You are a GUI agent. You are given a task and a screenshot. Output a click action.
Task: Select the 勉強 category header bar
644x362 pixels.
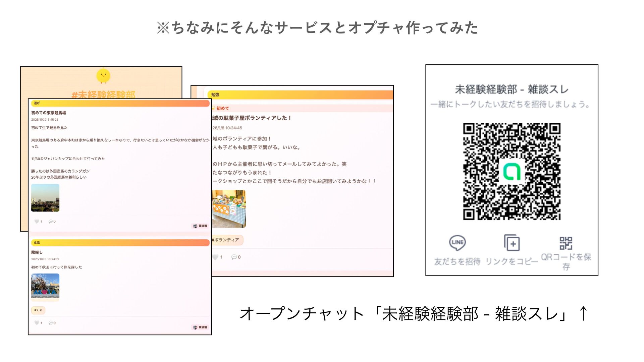pos(300,95)
